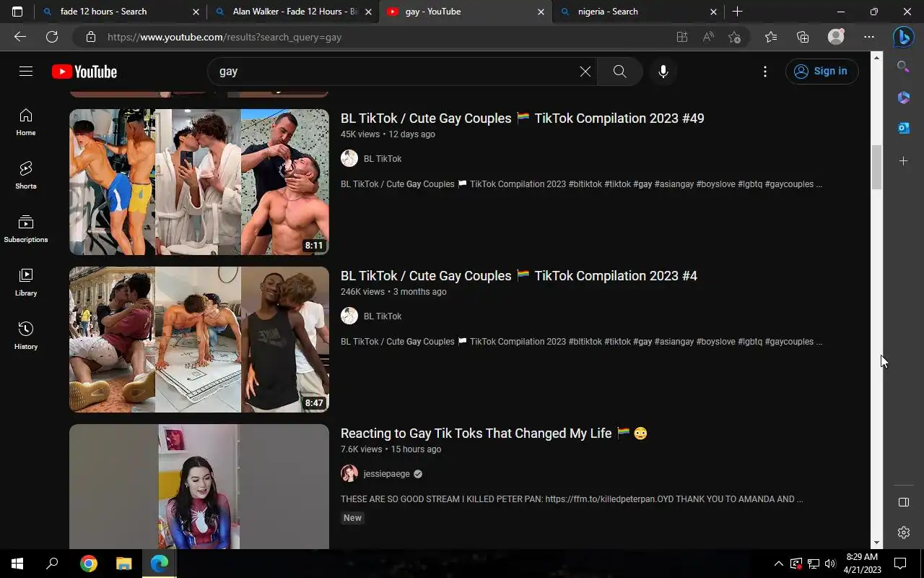
Task: Open History in the sidebar
Action: [26, 336]
